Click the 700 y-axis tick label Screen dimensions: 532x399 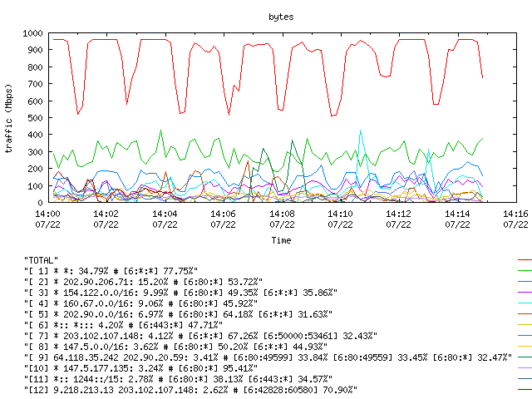click(35, 84)
